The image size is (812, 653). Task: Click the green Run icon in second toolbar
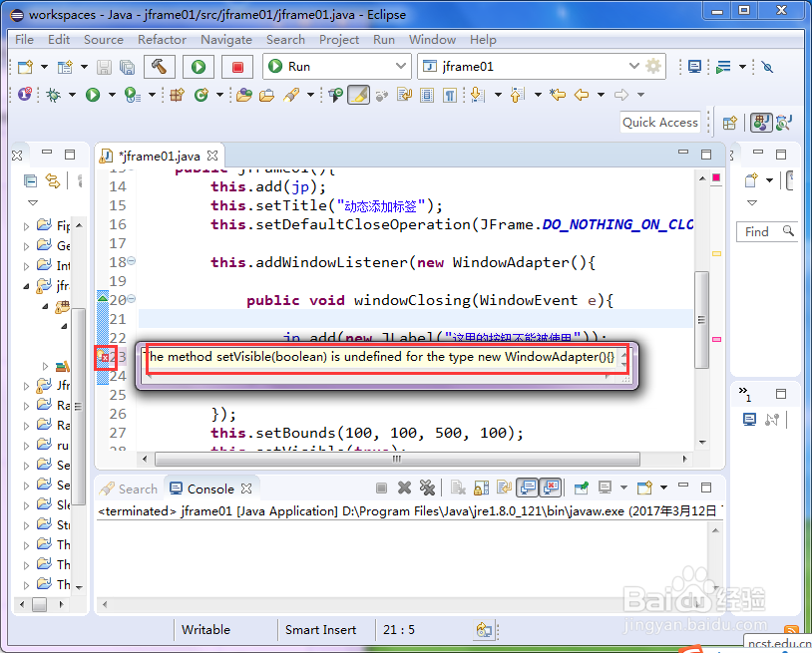pos(93,95)
